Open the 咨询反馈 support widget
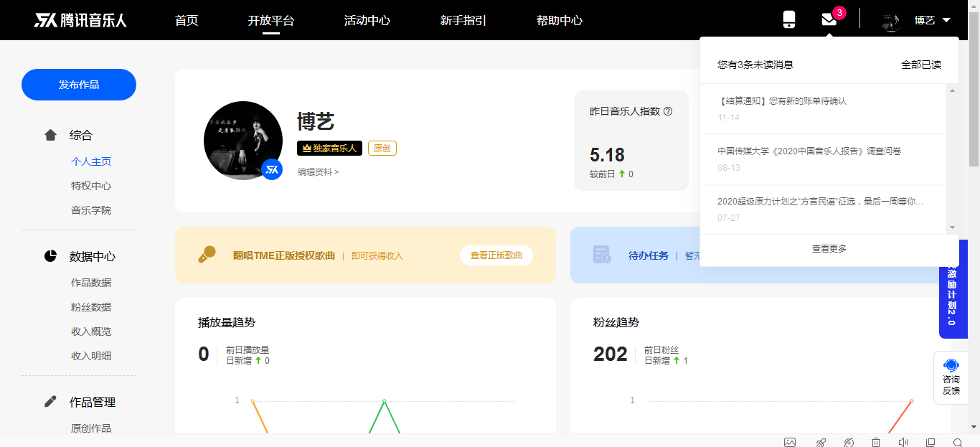The height and width of the screenshot is (447, 980). pyautogui.click(x=951, y=378)
